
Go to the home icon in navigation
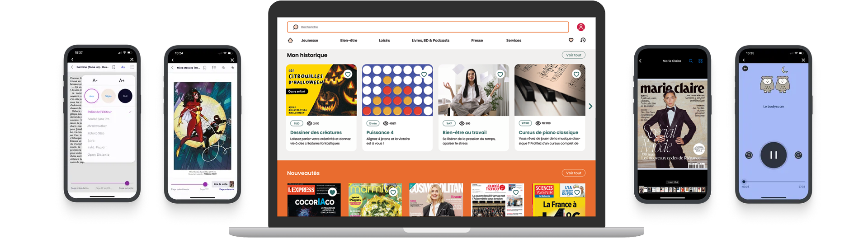point(290,40)
